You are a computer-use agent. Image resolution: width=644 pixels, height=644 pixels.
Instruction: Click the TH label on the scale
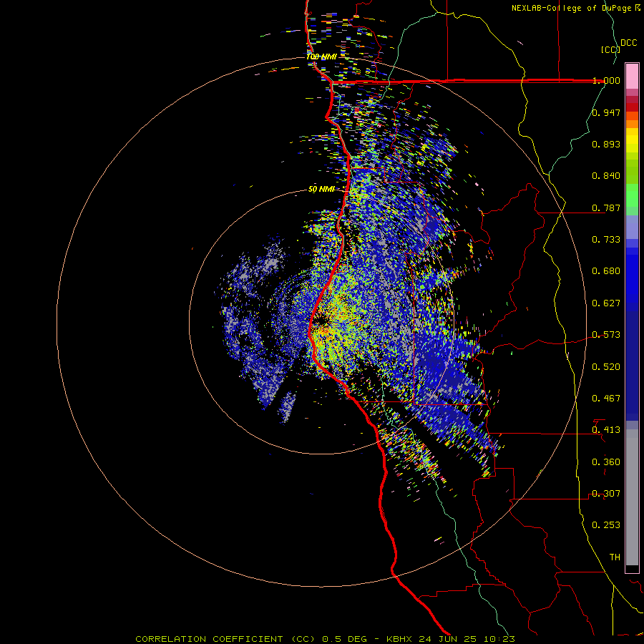click(x=615, y=557)
